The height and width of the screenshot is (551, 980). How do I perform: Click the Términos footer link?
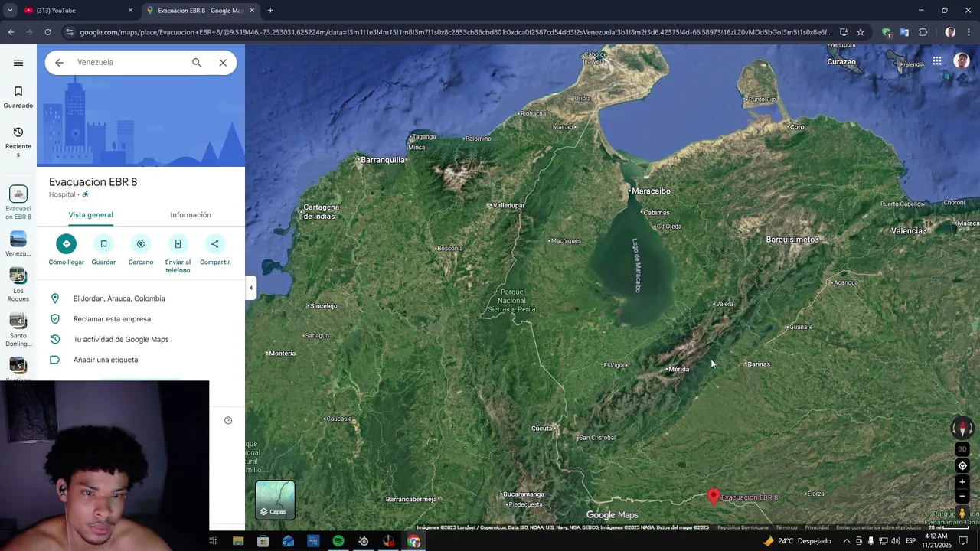[x=786, y=527]
